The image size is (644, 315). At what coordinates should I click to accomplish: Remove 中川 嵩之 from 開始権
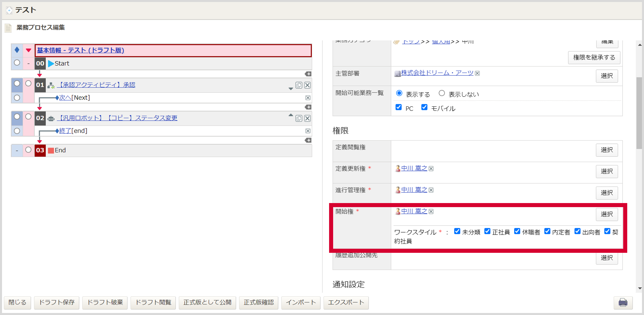point(431,211)
